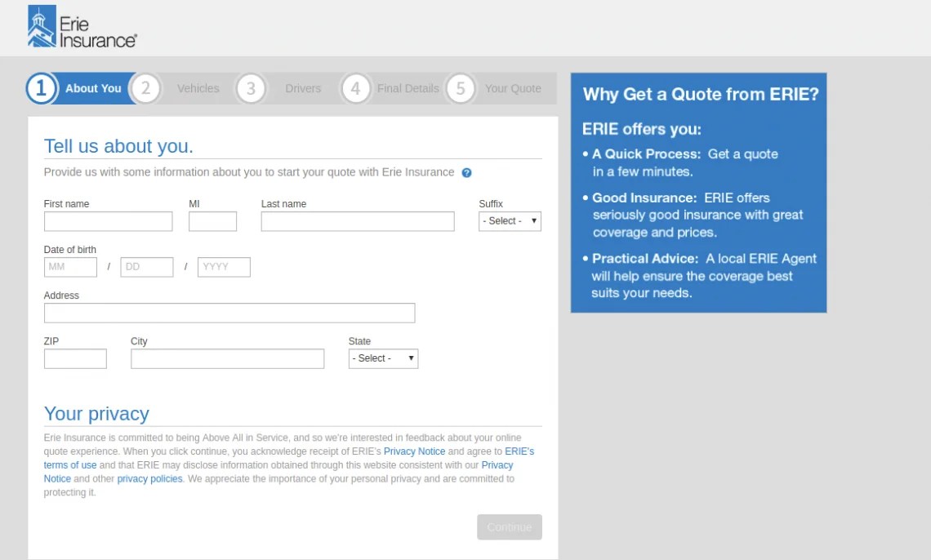Viewport: 931px width, 560px height.
Task: Click the step 2 Vehicles circle icon
Action: click(145, 88)
